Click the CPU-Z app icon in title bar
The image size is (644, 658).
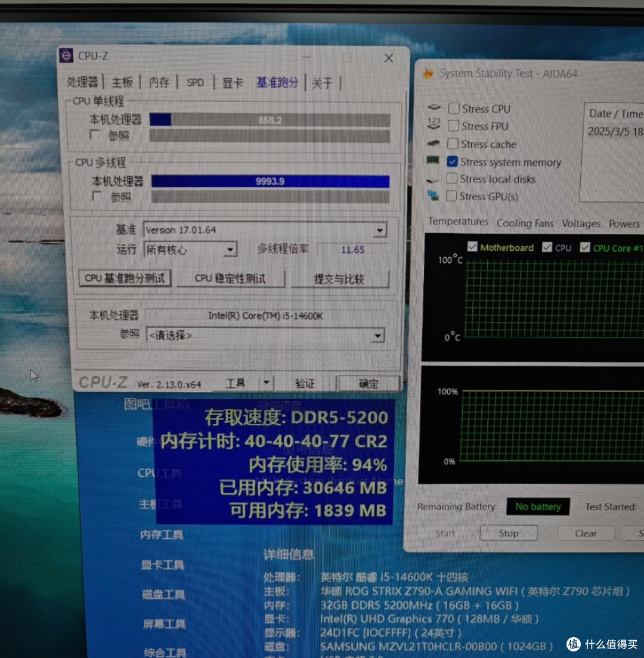(x=66, y=55)
